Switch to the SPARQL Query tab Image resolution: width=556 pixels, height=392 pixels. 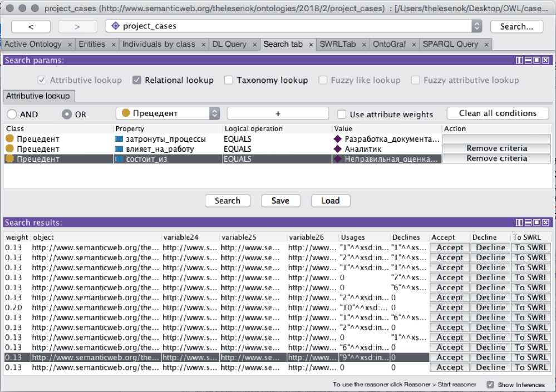click(x=451, y=44)
